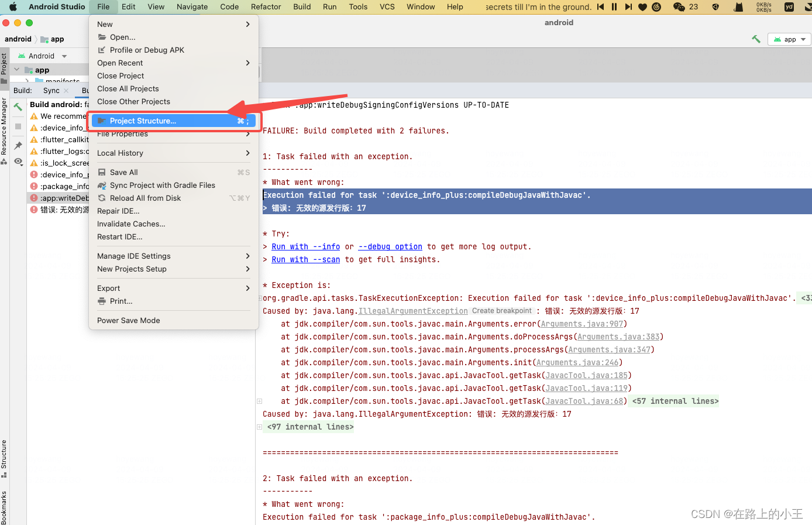The image size is (812, 525).
Task: Select the Build android root node
Action: (59, 104)
